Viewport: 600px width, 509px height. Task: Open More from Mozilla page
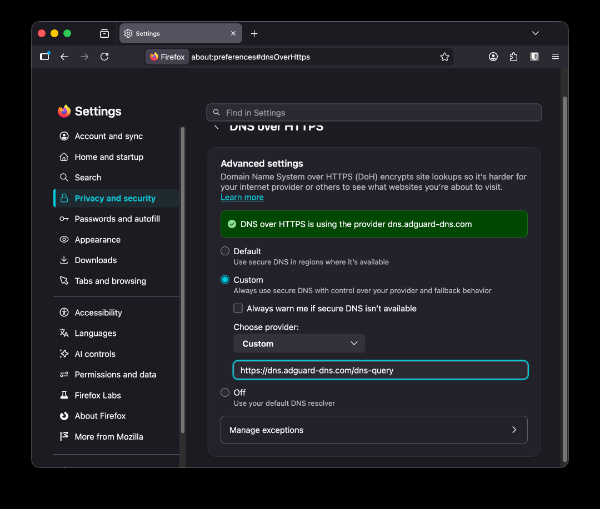116,437
